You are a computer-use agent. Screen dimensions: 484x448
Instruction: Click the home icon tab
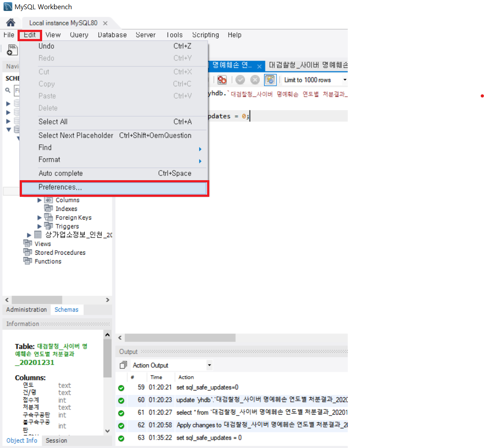[11, 22]
